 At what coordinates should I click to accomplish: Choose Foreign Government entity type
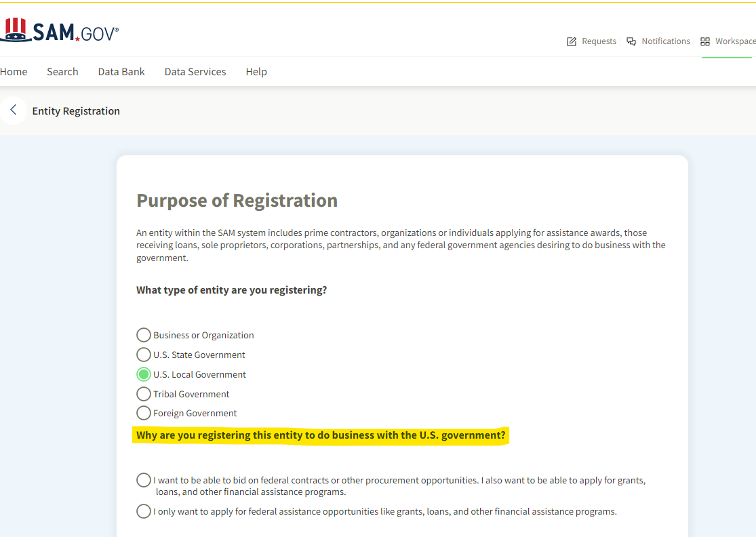tap(144, 413)
